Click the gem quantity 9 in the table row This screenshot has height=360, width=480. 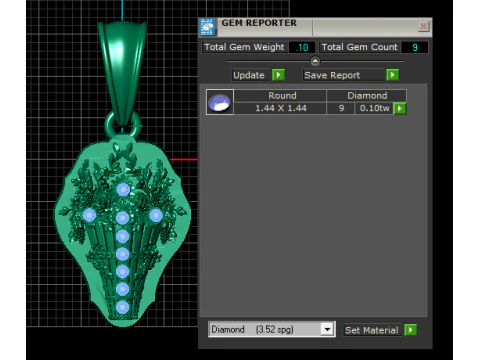coord(341,108)
